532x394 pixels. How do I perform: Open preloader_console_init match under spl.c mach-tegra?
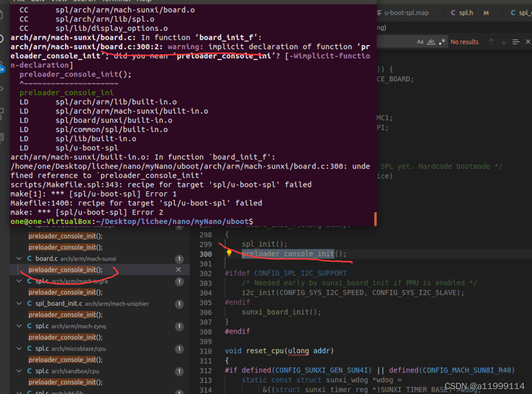coord(65,292)
